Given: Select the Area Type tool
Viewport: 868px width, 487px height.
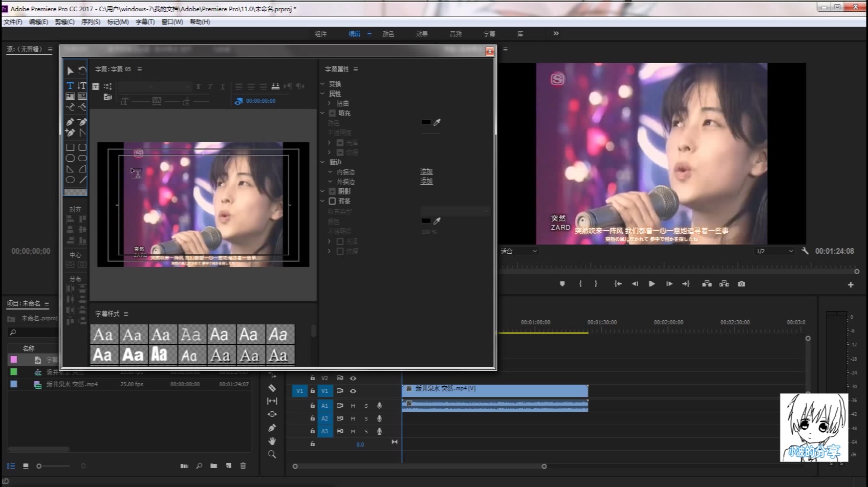Looking at the screenshot, I should 70,96.
